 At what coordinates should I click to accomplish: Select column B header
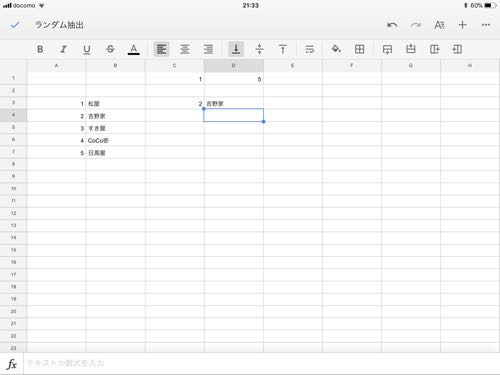(115, 66)
